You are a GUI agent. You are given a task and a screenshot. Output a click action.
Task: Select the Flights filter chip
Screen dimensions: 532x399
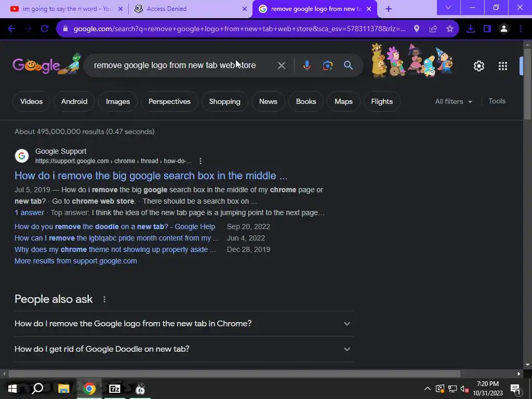(382, 101)
